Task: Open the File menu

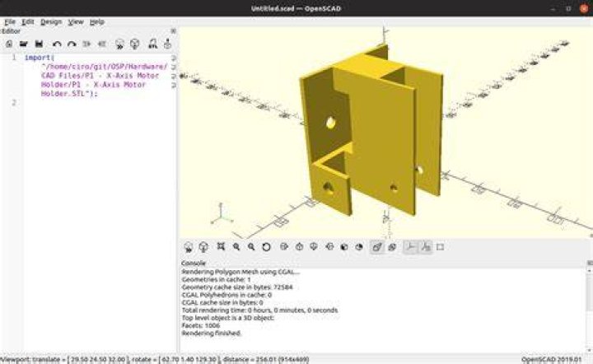Action: [10, 22]
